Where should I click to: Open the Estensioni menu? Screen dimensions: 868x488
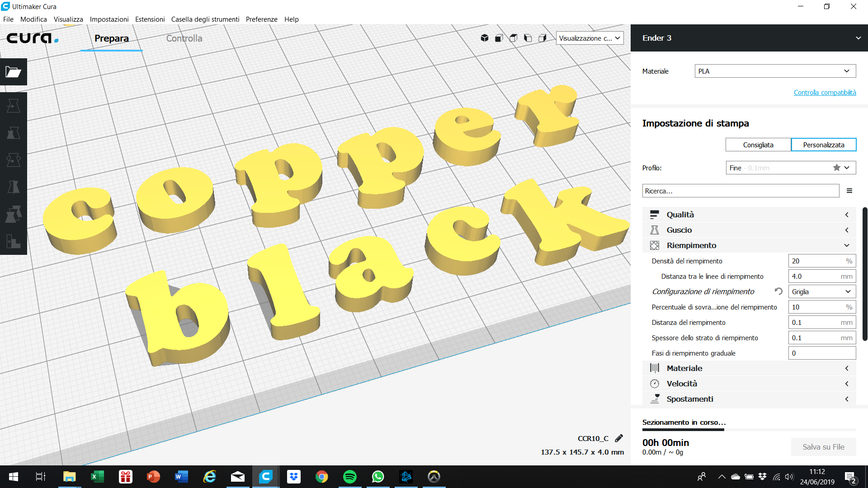(x=150, y=19)
